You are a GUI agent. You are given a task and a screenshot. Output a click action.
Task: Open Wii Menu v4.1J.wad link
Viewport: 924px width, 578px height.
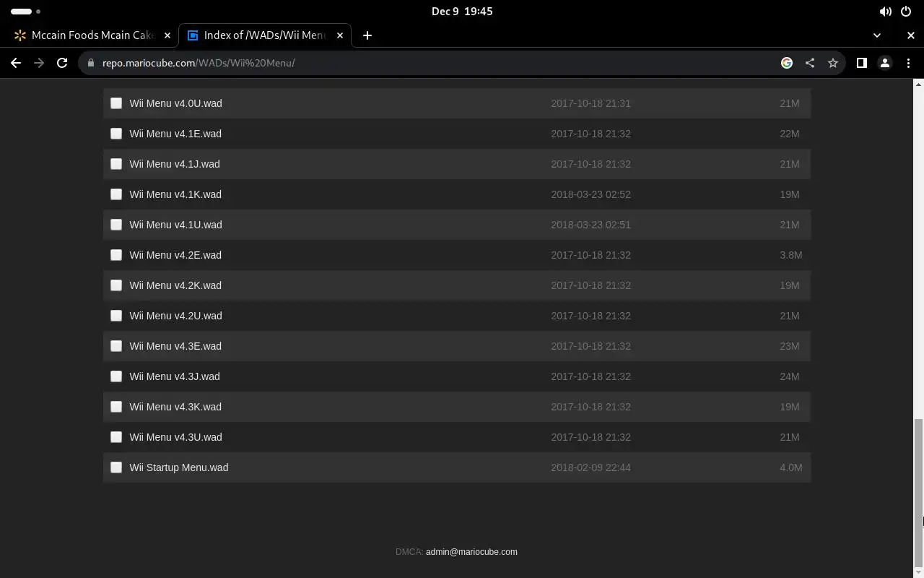[175, 164]
